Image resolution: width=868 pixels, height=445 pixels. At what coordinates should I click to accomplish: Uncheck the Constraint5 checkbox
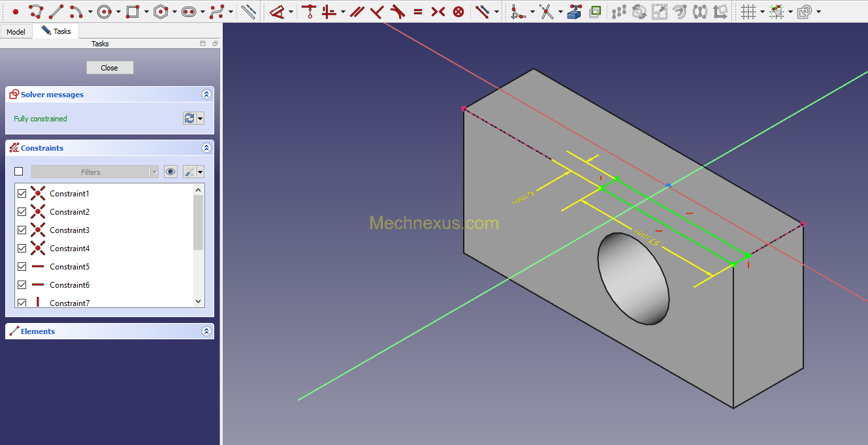point(22,267)
